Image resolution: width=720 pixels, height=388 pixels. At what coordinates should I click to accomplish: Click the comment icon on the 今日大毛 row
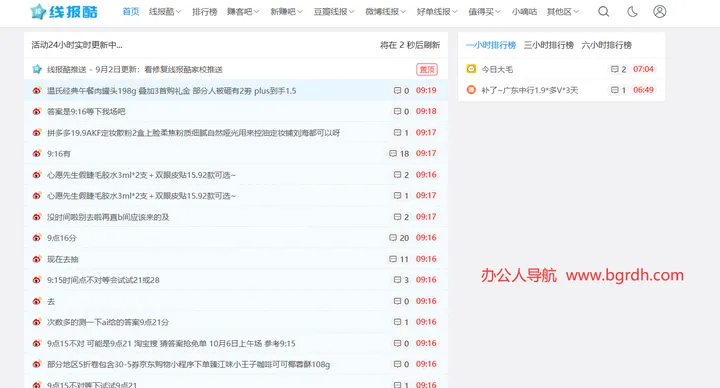614,69
